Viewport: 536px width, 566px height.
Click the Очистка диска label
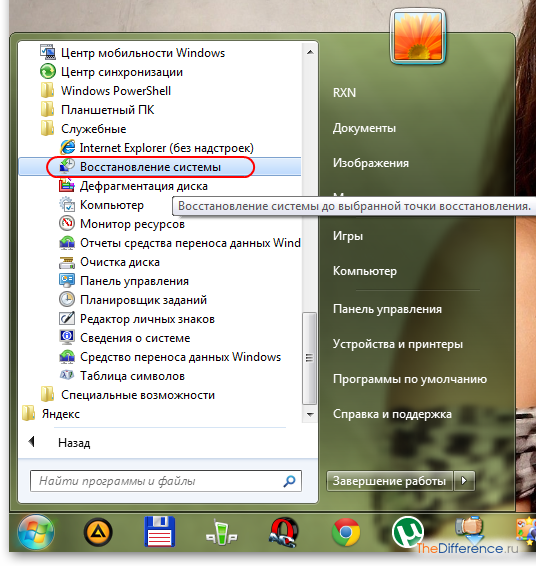[119, 262]
